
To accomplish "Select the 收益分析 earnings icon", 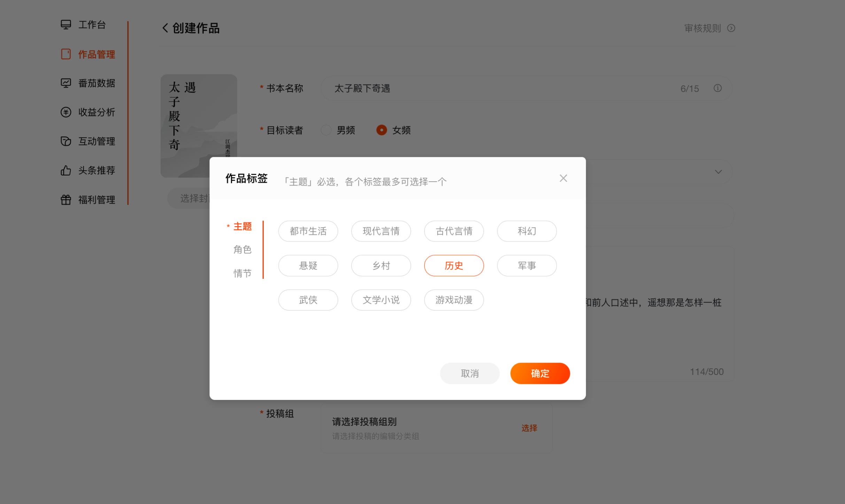I will (66, 112).
